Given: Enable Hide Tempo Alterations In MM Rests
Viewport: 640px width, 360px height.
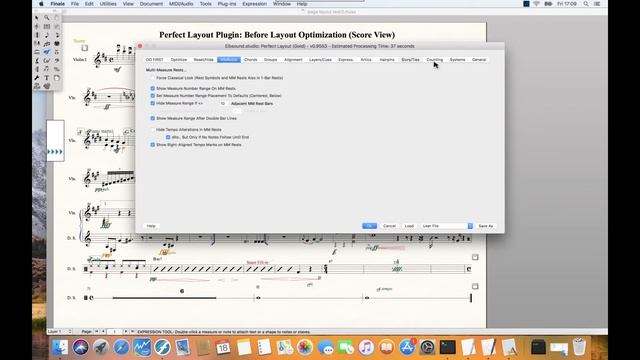Looking at the screenshot, I should point(153,129).
